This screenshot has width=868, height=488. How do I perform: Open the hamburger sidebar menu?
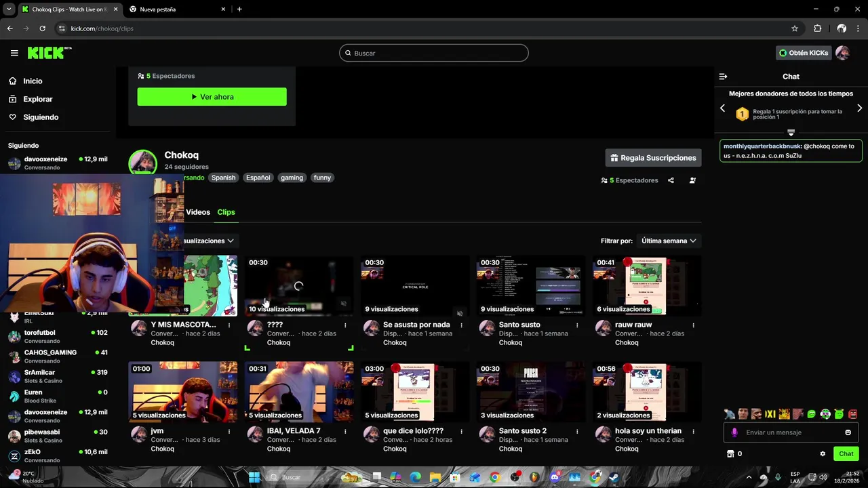(x=14, y=53)
